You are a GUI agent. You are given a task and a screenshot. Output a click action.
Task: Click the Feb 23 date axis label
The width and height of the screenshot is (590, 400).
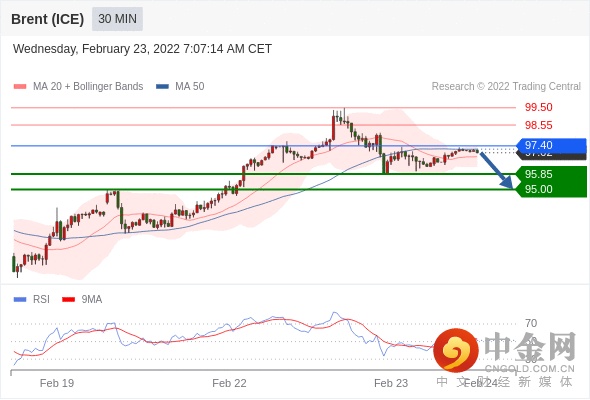point(391,383)
